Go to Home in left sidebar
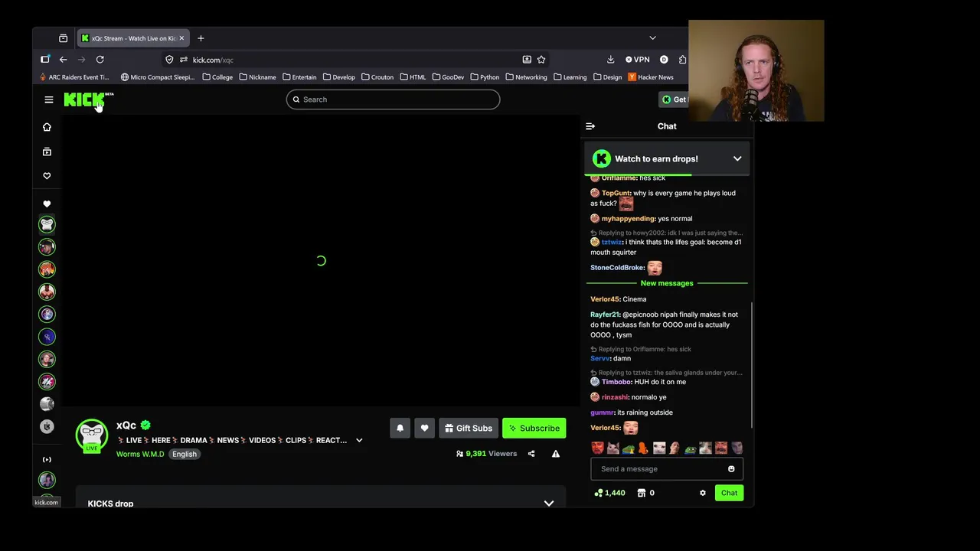Screen dimensions: 980x551 point(47,127)
